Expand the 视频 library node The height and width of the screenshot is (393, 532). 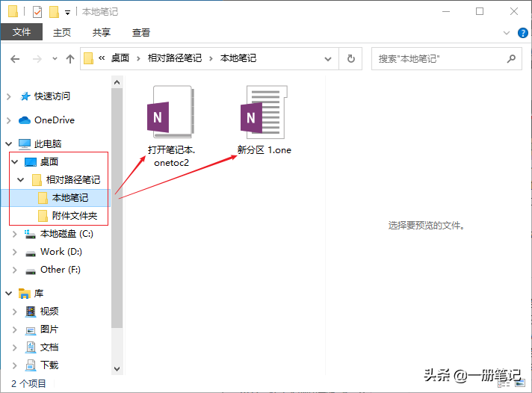(x=15, y=312)
